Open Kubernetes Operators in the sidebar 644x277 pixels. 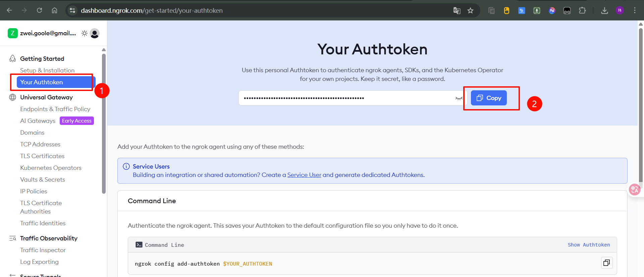tap(51, 168)
